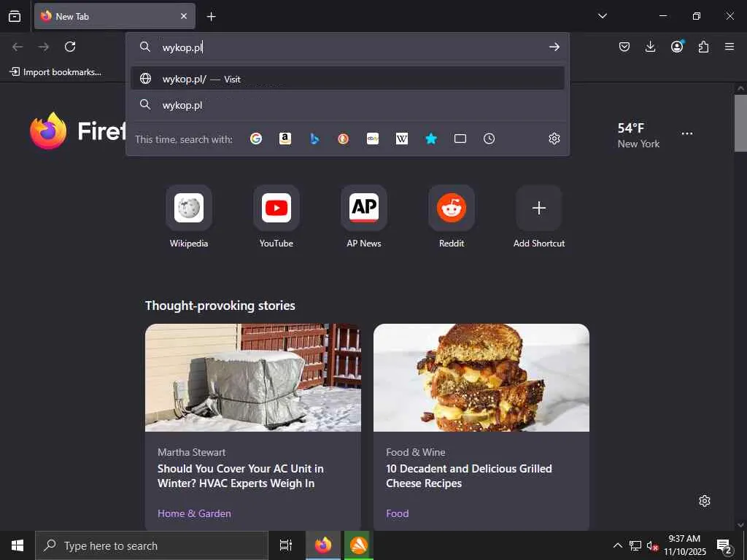Open the YouTube shortcut tile
This screenshot has width=747, height=560.
pos(276,217)
